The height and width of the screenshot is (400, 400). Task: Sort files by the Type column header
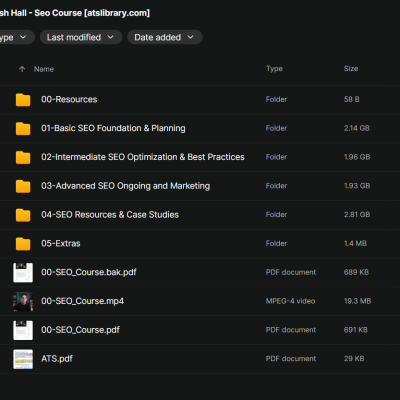(x=274, y=69)
